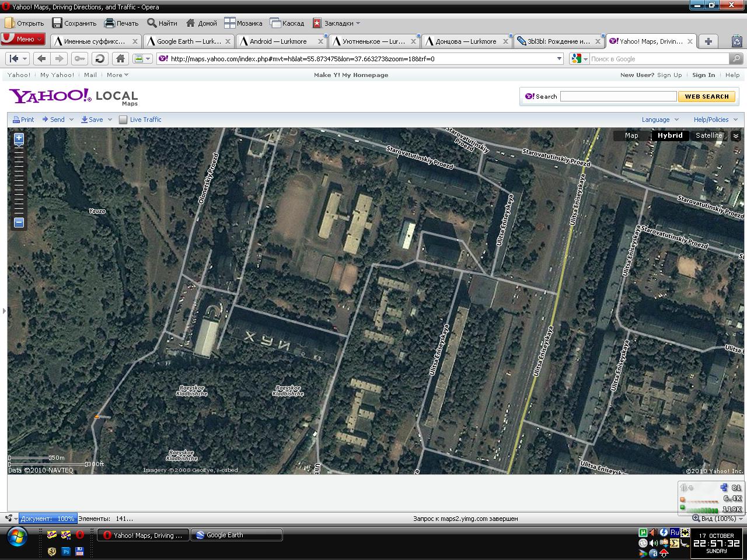Screen dimensions: 747x560
Task: Click the search magnifier button next to Google field
Action: [x=736, y=58]
